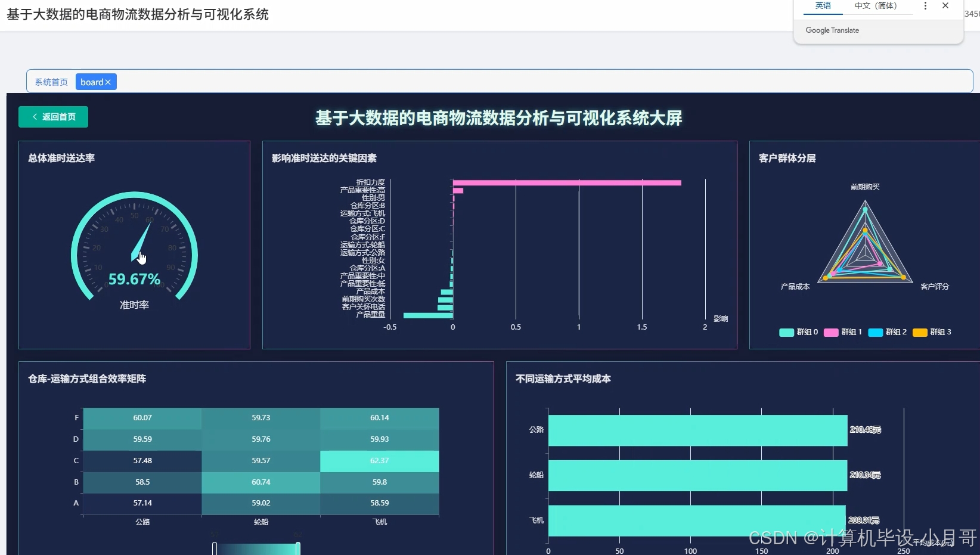Click the gauge needle on 准时率 dial
This screenshot has height=555, width=980.
coord(141,241)
